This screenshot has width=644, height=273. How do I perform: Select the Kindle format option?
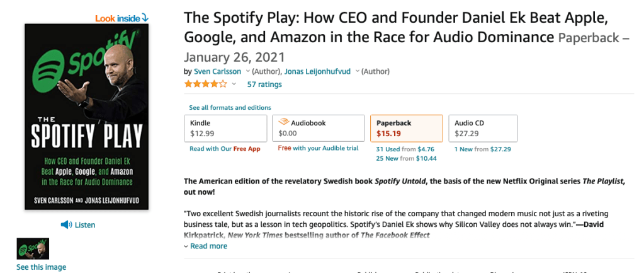pyautogui.click(x=225, y=128)
